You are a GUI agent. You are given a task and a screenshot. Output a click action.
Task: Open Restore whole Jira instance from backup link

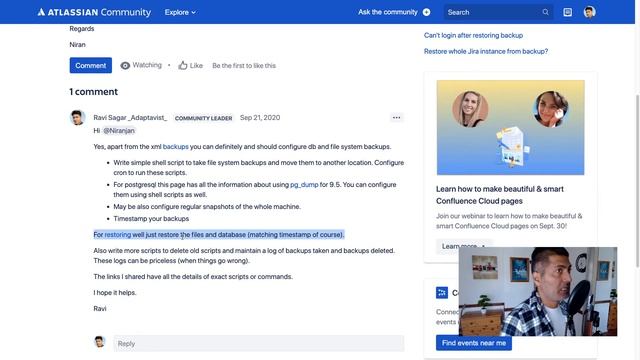pyautogui.click(x=486, y=51)
